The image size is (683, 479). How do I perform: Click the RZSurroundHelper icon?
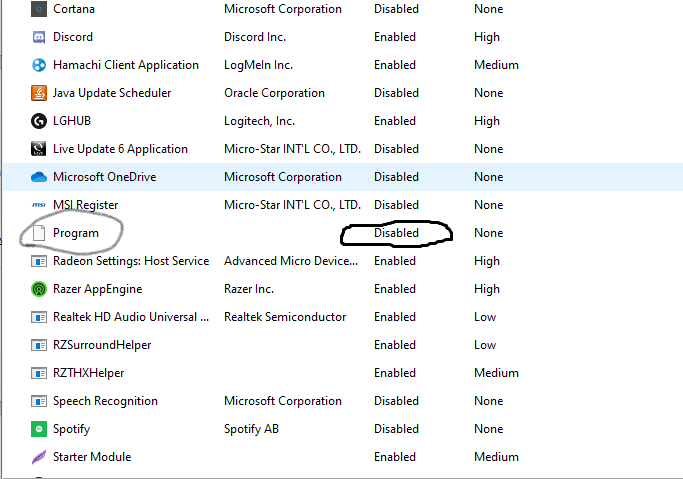(39, 345)
